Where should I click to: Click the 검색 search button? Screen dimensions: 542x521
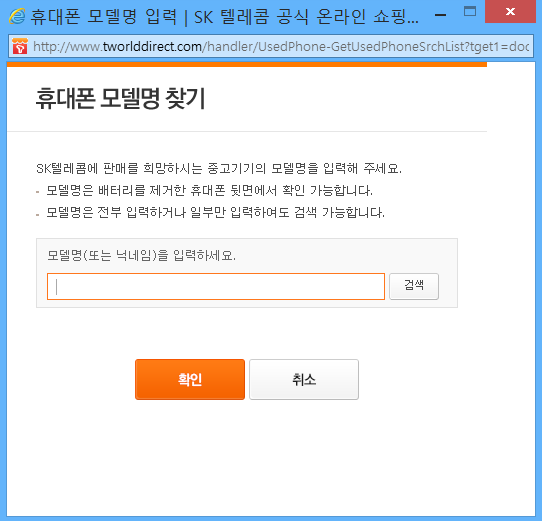pyautogui.click(x=414, y=286)
